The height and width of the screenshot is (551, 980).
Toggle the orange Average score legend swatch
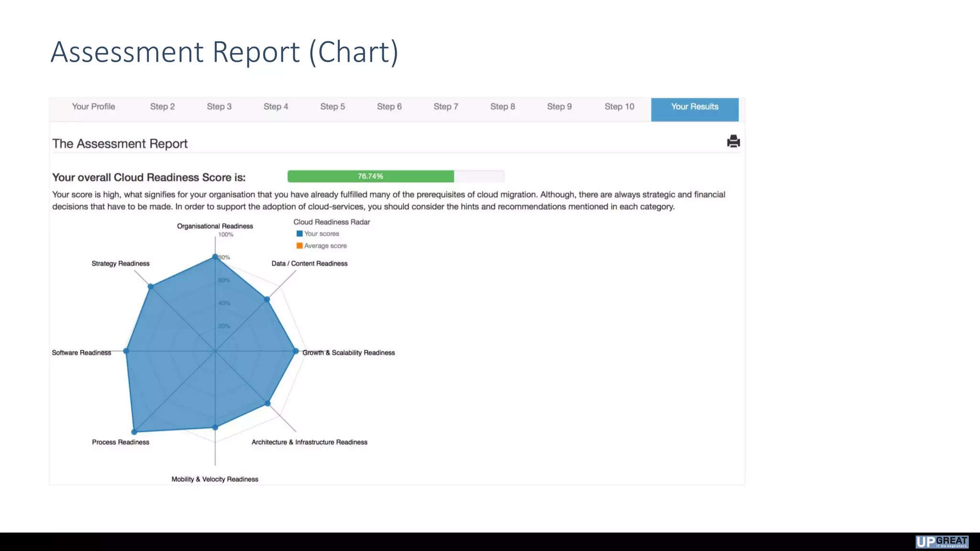tap(300, 246)
